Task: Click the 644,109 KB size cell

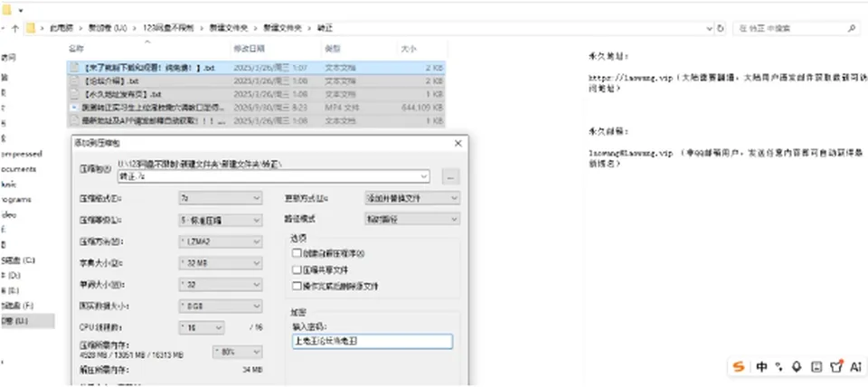Action: point(422,107)
